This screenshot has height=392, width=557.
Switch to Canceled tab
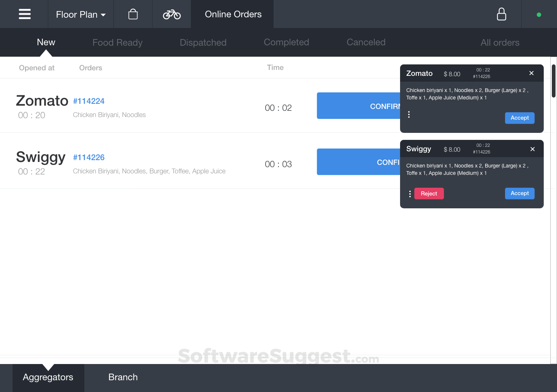pos(366,42)
